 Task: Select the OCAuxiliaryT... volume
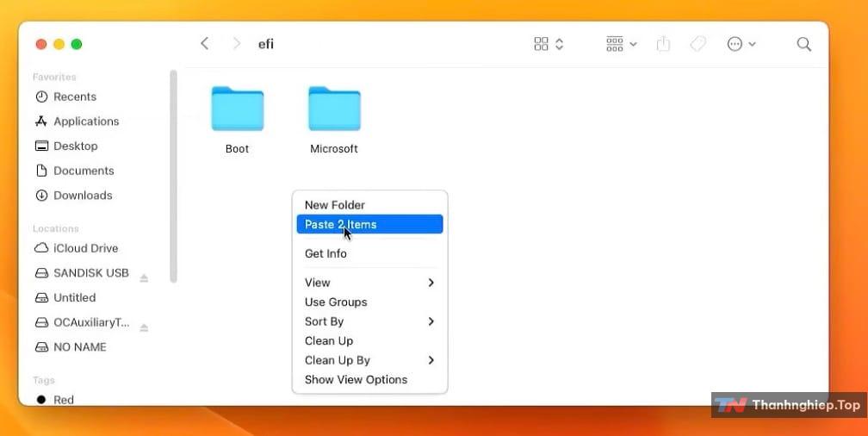coord(91,322)
